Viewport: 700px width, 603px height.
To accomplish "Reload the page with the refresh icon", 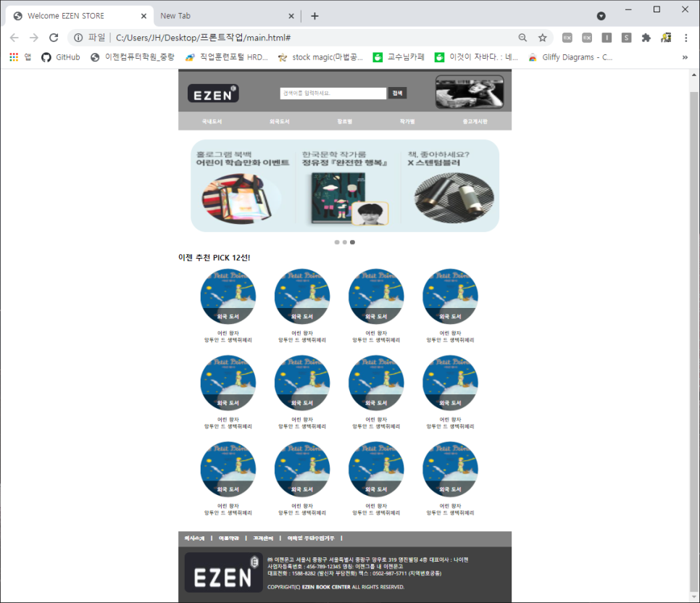I will click(x=54, y=38).
